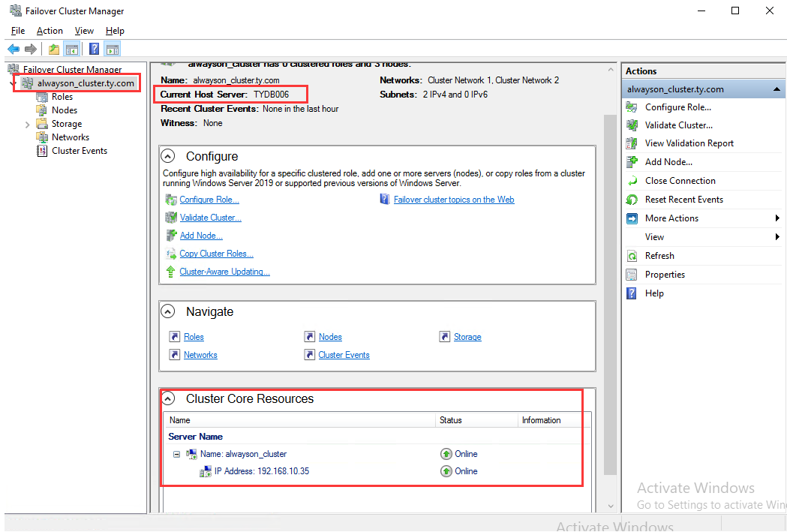Click the blue Help toolbar icon
Screen dimensions: 787x532
point(94,50)
